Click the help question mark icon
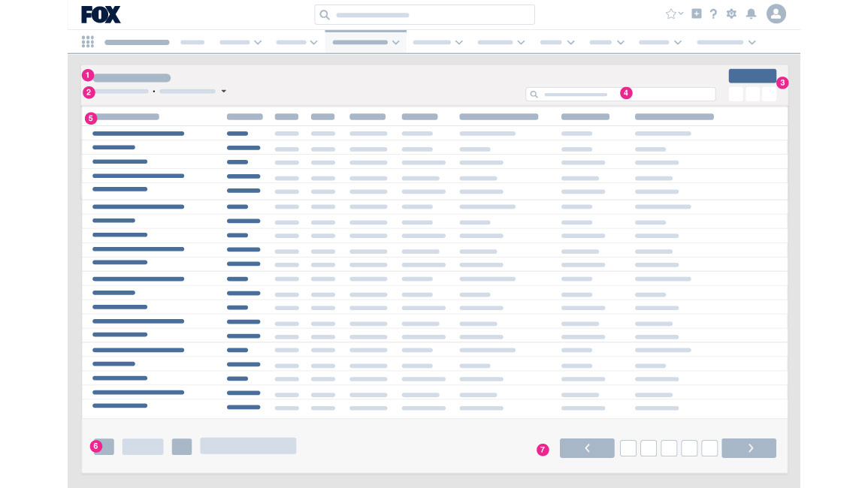The image size is (868, 488). point(713,14)
